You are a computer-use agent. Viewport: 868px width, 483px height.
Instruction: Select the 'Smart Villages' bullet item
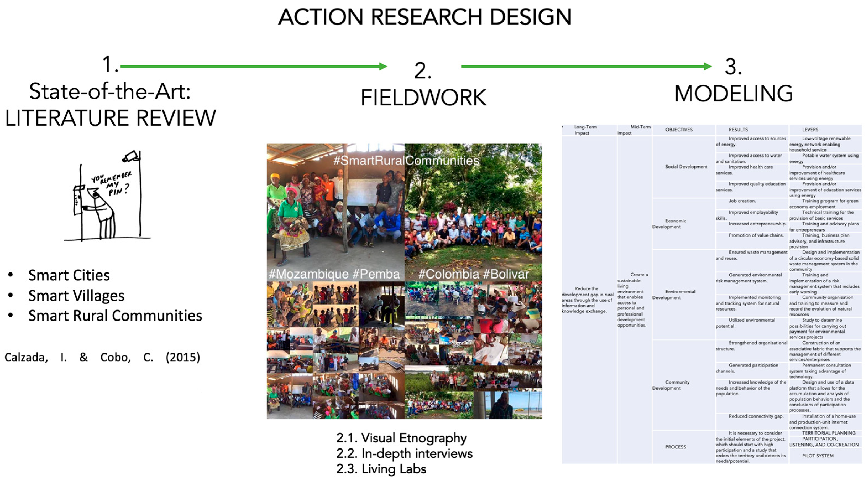click(77, 296)
